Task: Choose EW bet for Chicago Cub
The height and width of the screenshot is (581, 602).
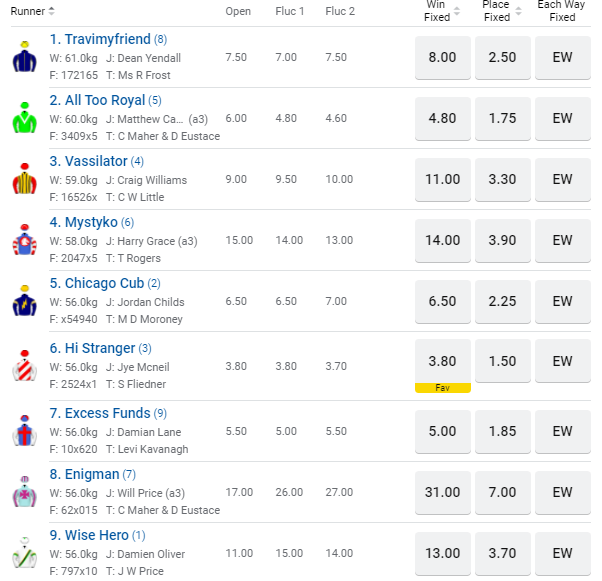Action: (563, 301)
